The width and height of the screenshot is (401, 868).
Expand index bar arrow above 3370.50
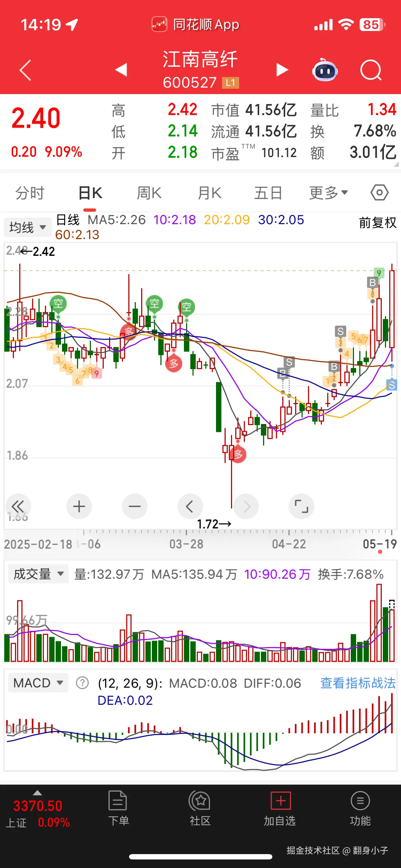(37, 793)
